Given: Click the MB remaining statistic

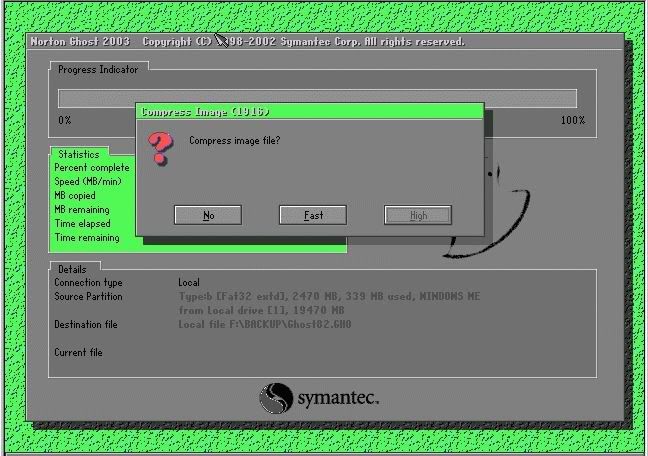Looking at the screenshot, I should (x=82, y=210).
